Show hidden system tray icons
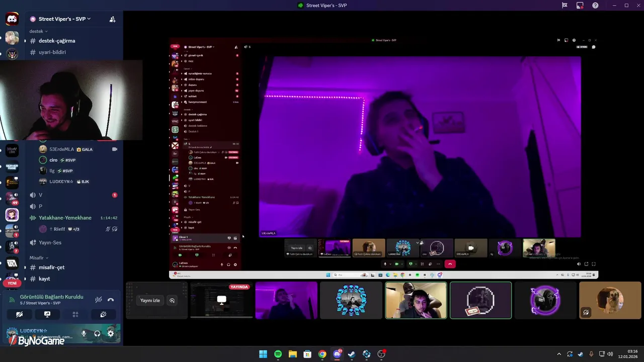This screenshot has height=362, width=644. click(x=558, y=354)
